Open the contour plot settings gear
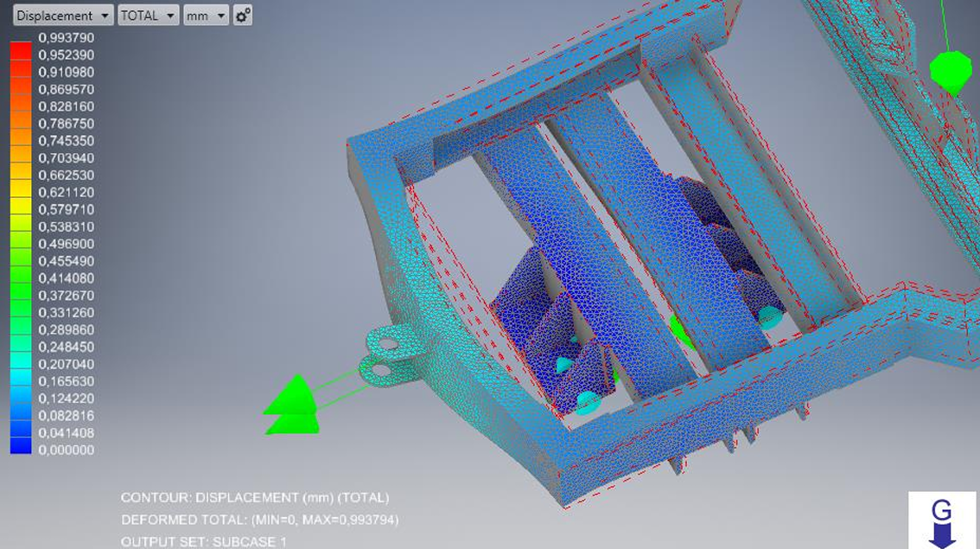Image resolution: width=980 pixels, height=549 pixels. pyautogui.click(x=243, y=16)
